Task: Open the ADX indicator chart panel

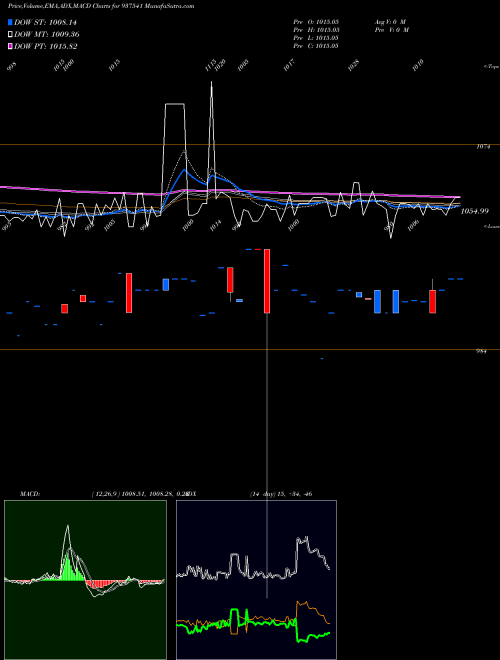Action: coord(256,580)
